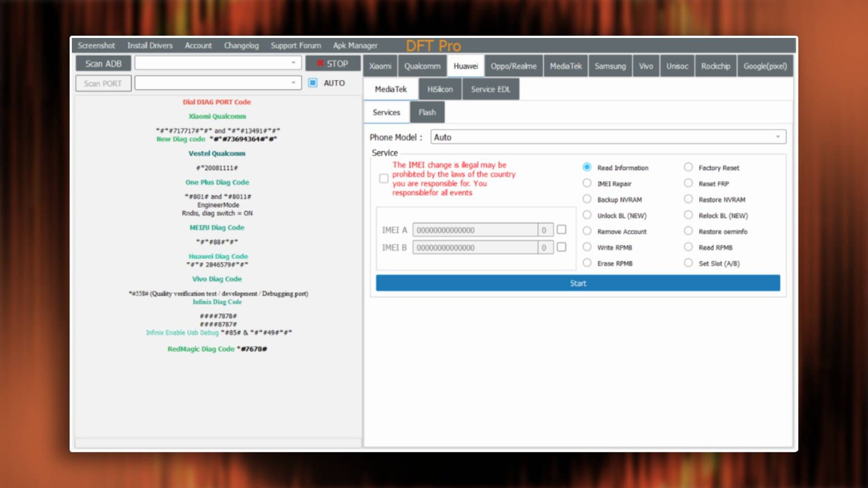Open the Flash tab
Viewport: 868px width, 488px height.
pyautogui.click(x=427, y=112)
